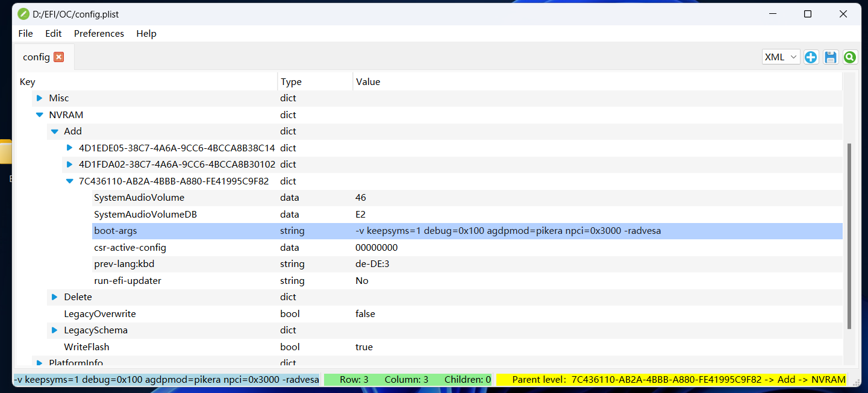Open the Edit menu
The height and width of the screenshot is (393, 868).
[x=54, y=34]
